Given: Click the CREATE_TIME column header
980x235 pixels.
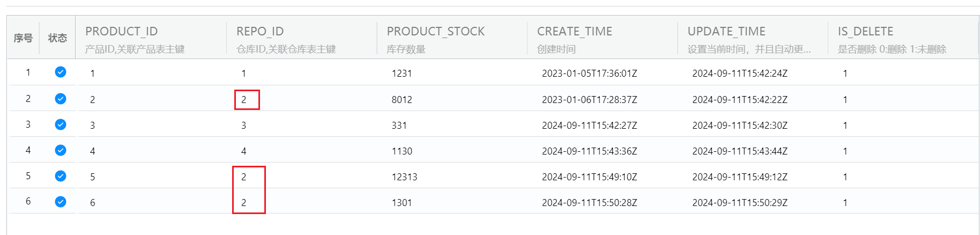Looking at the screenshot, I should (574, 32).
